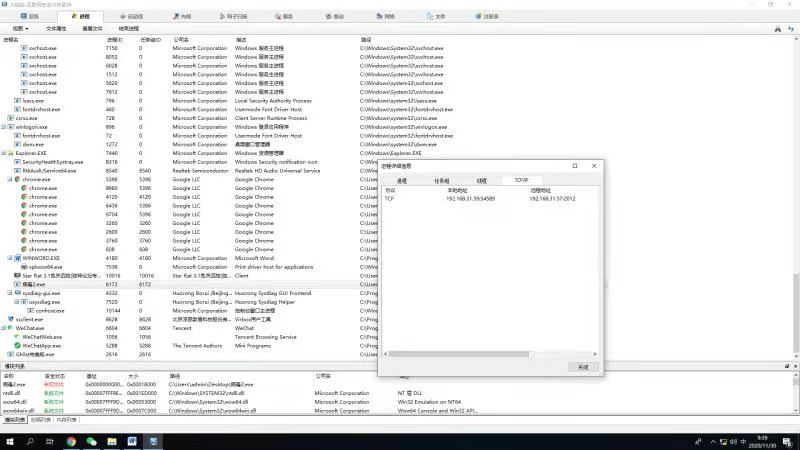
Task: Click the 结束进程 toolbar button
Action: [129, 29]
